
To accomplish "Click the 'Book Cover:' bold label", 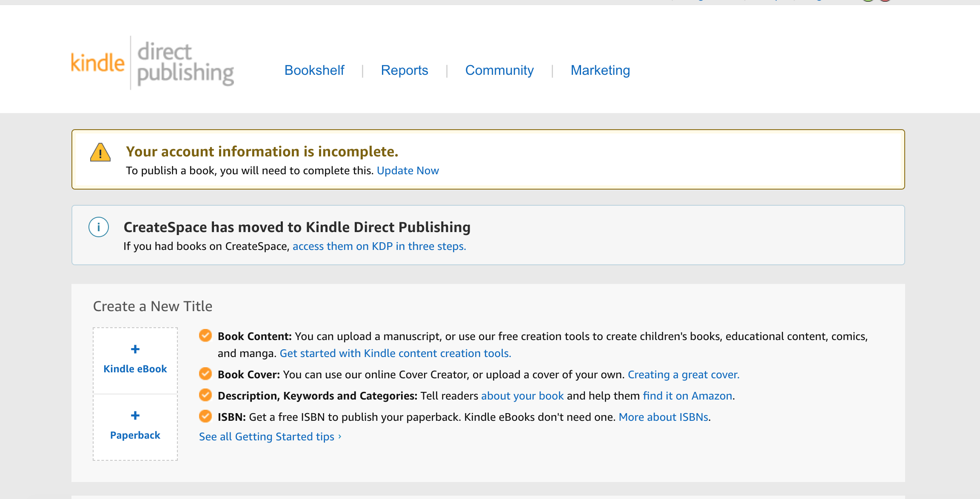I will pyautogui.click(x=249, y=374).
